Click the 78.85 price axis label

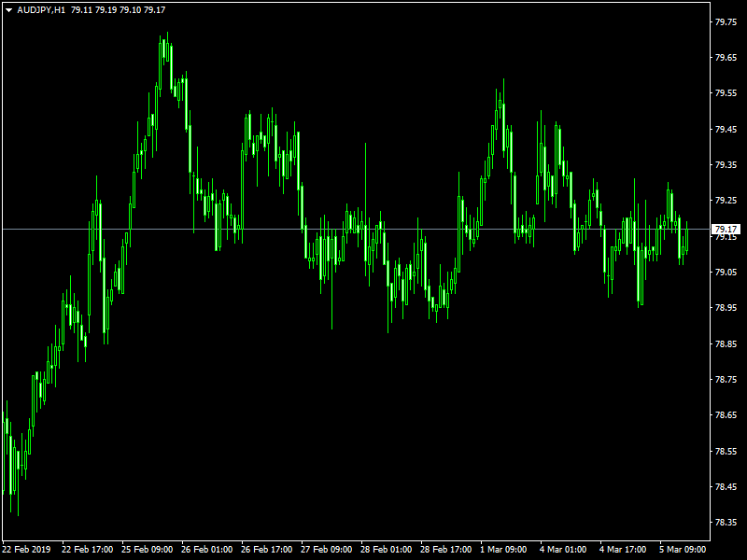(726, 344)
